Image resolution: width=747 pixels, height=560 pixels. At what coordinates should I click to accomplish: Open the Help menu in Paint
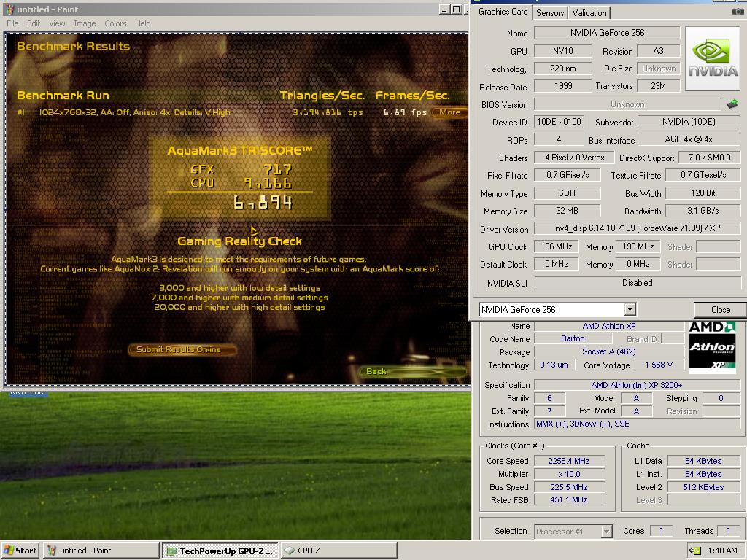tap(142, 23)
